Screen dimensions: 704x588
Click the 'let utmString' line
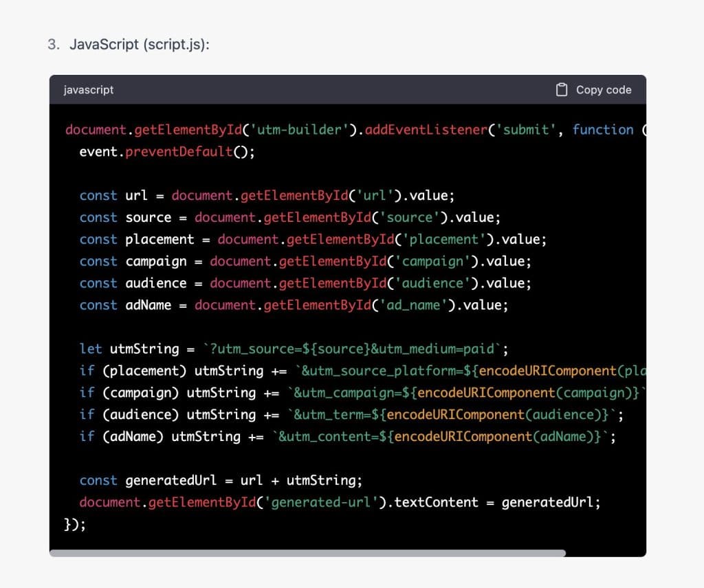coord(294,349)
